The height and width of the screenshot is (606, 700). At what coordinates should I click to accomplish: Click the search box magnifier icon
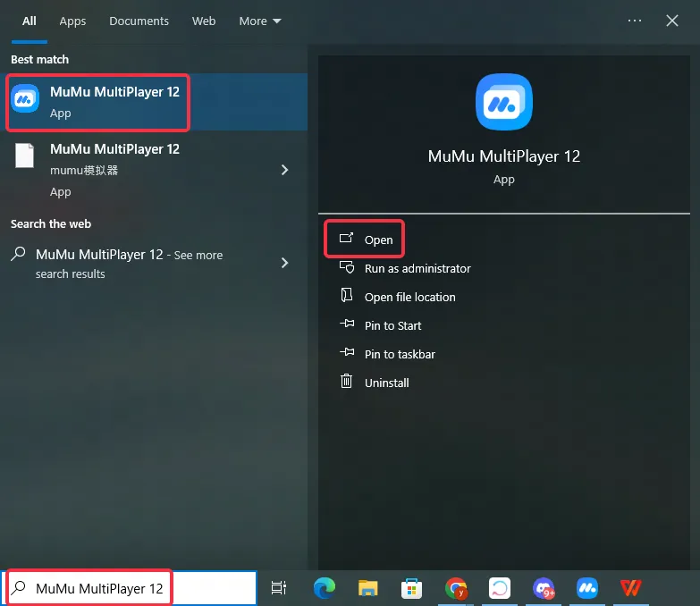click(18, 588)
